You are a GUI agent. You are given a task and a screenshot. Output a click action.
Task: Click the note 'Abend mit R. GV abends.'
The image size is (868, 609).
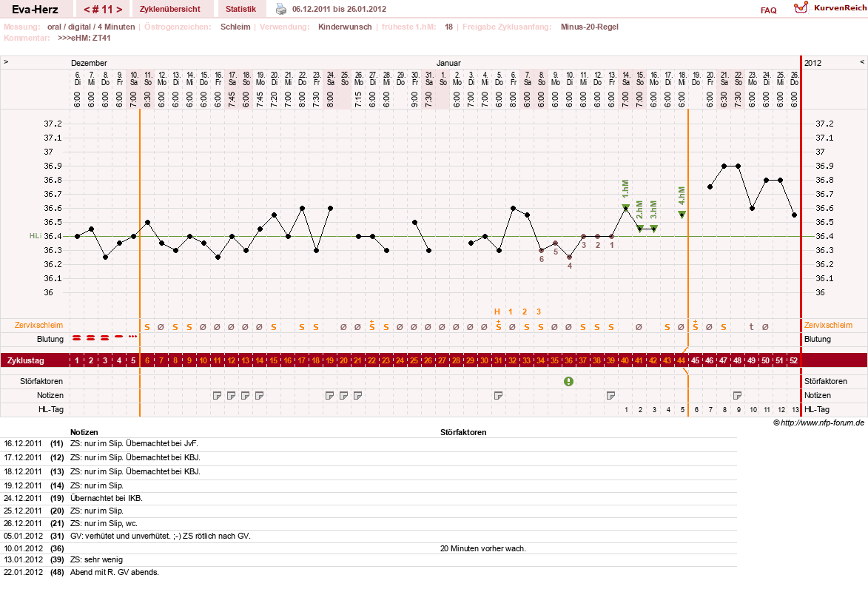[115, 573]
